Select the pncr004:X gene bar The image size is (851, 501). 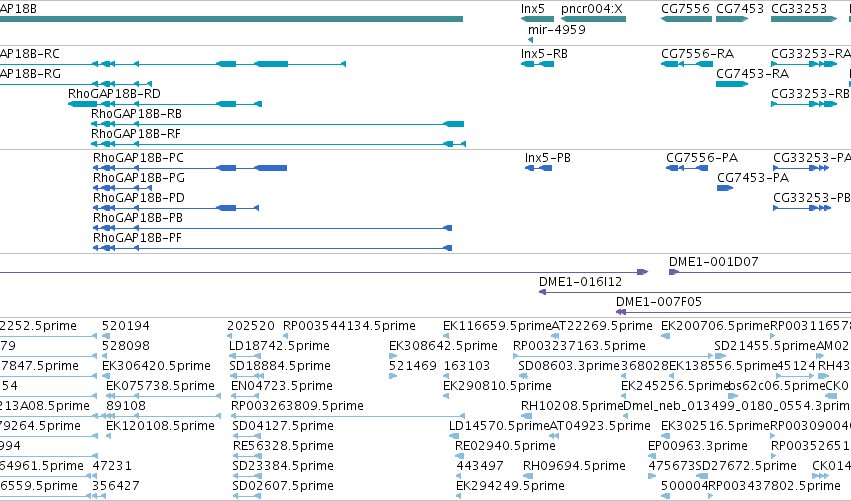pos(593,19)
